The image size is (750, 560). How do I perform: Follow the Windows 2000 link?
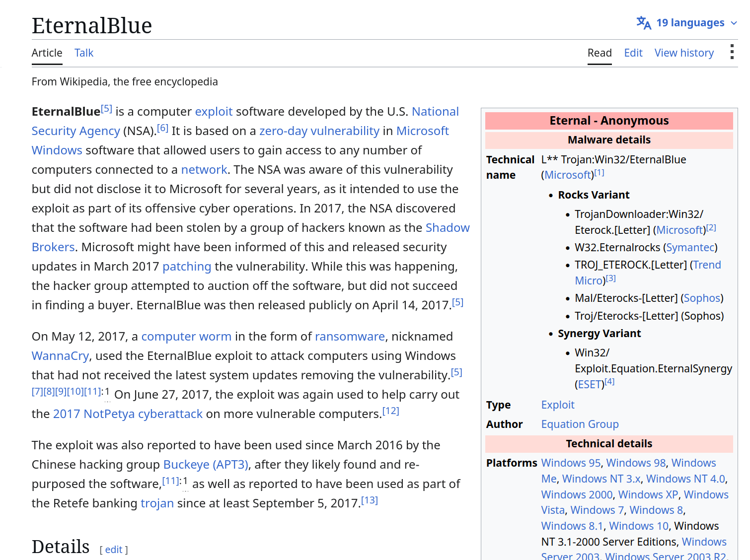[577, 494]
